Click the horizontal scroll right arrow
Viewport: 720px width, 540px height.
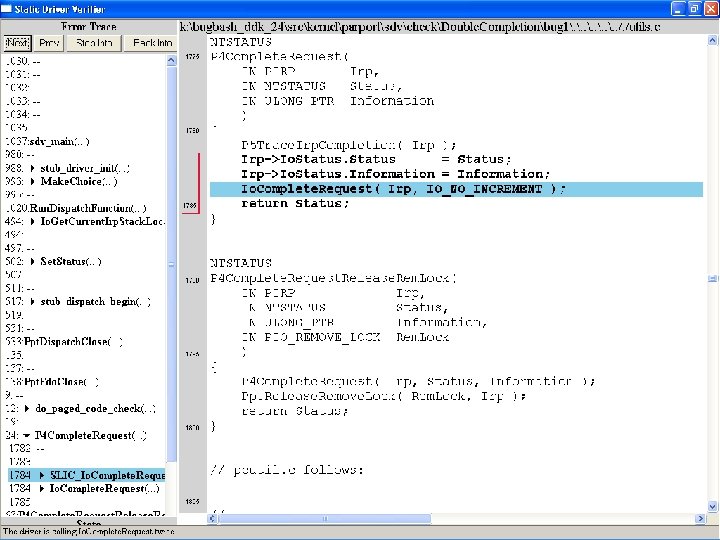pos(701,519)
